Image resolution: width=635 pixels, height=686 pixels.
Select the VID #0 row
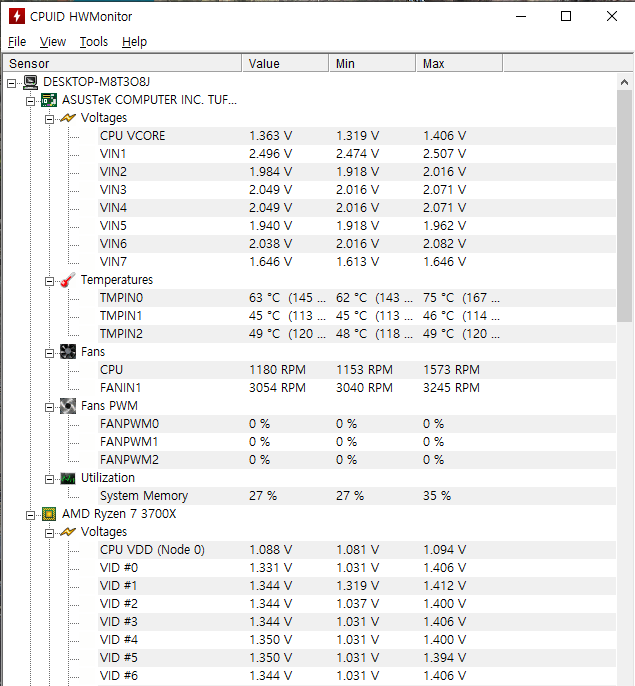tap(357, 567)
